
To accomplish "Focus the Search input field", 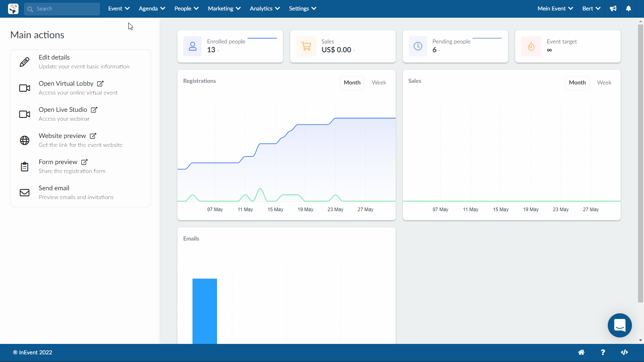I will coord(62,9).
